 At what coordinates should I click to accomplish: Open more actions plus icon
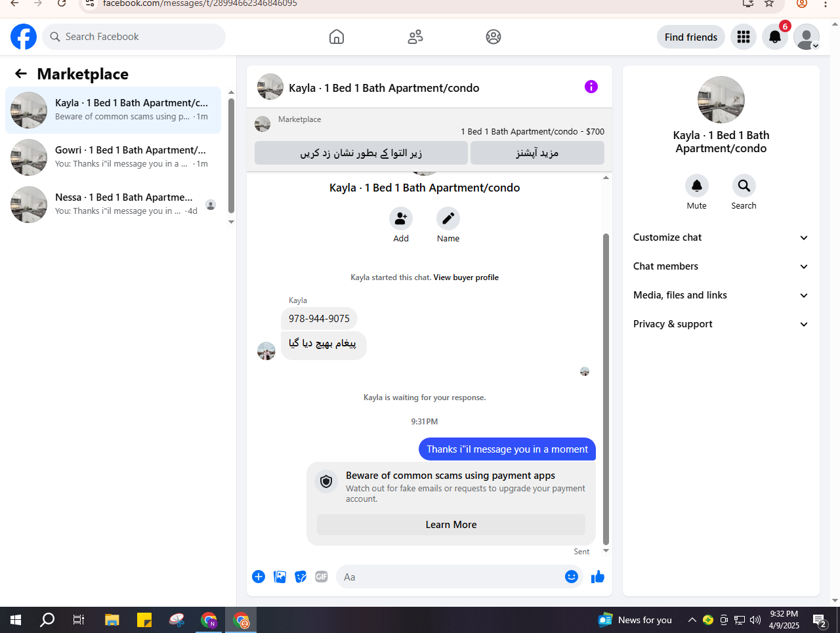click(x=259, y=577)
